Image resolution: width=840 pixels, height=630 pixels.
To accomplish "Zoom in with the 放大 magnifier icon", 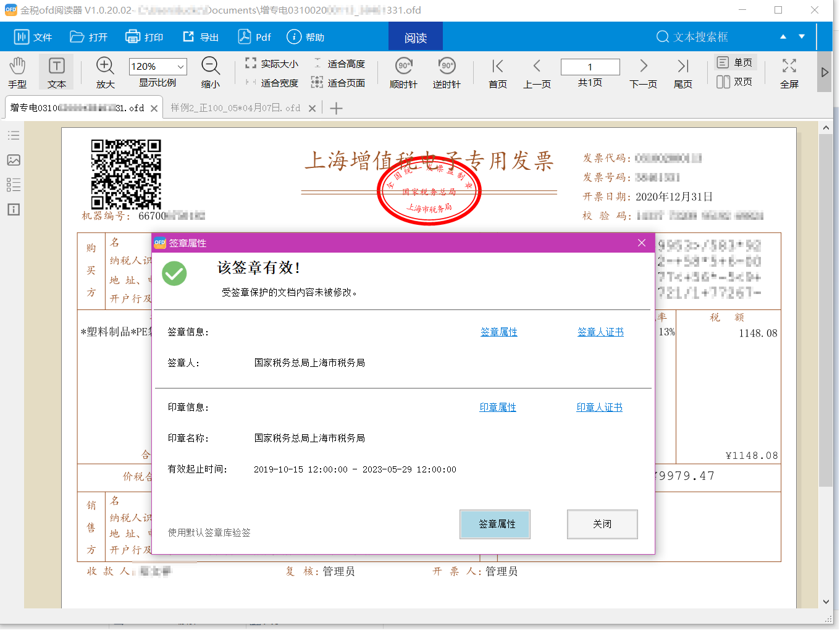I will (x=104, y=66).
